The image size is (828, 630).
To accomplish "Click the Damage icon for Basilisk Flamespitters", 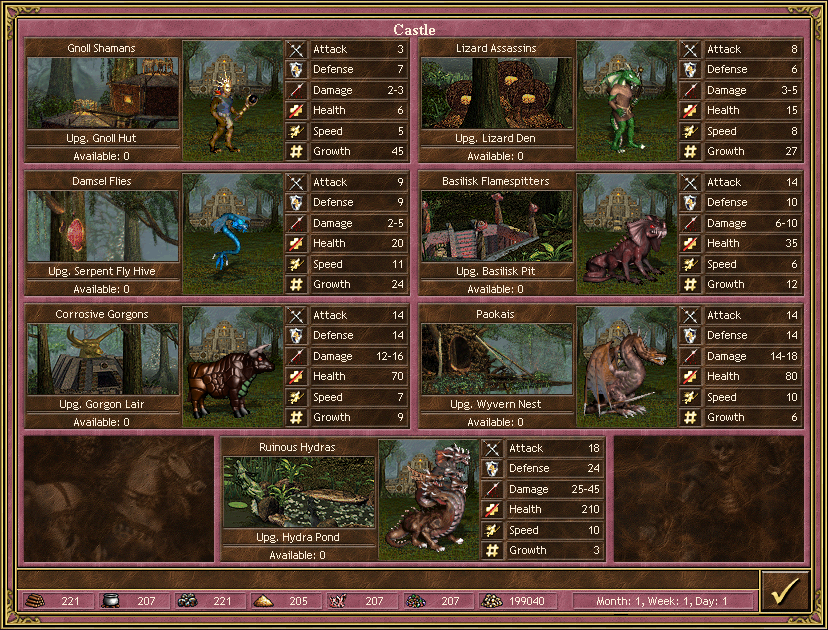I will tap(690, 224).
